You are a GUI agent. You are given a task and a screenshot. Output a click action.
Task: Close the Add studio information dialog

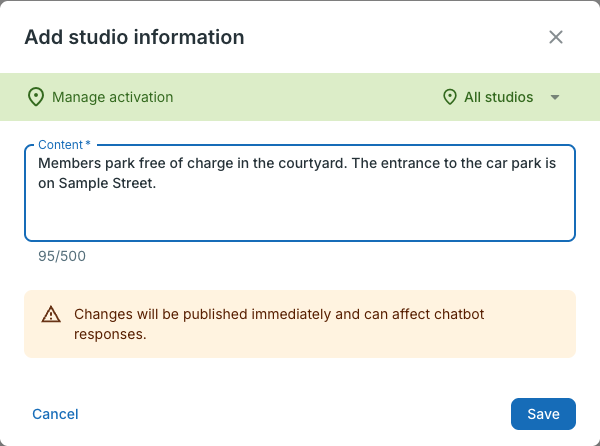[556, 37]
